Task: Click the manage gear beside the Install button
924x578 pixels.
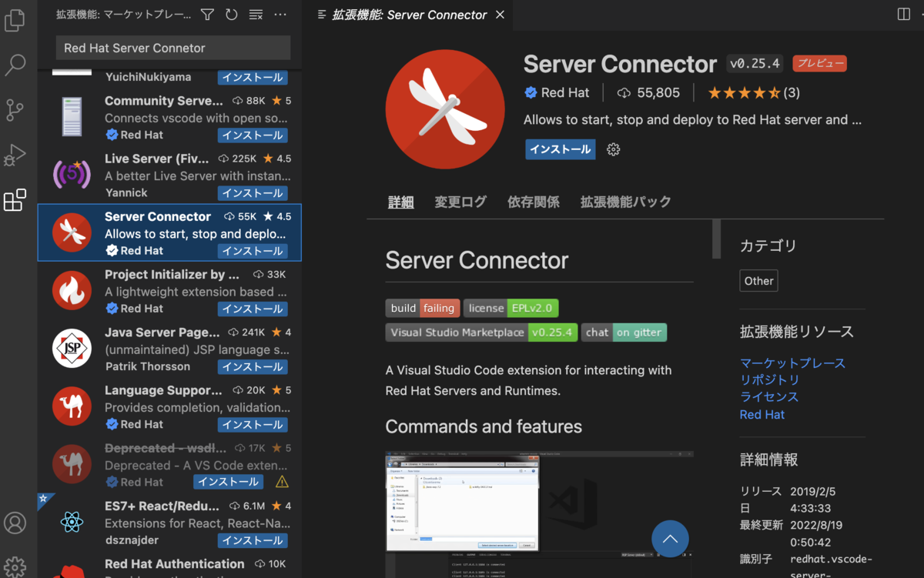Action: pos(613,149)
